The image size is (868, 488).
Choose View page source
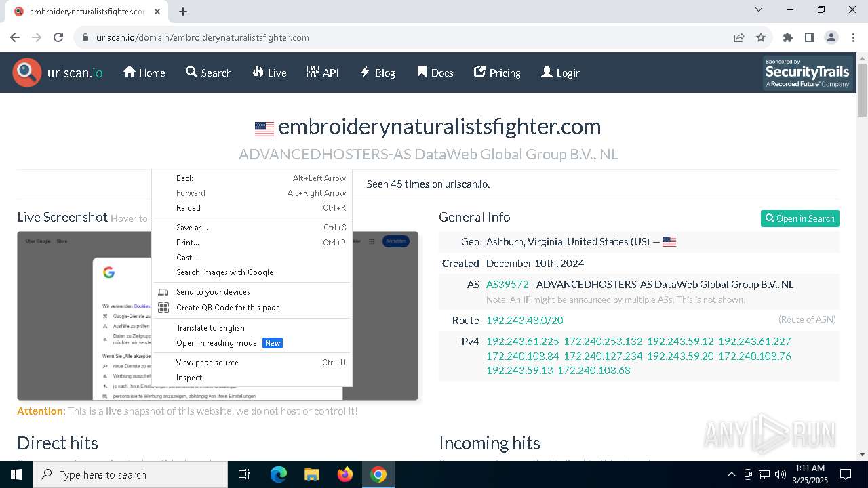(x=252, y=363)
